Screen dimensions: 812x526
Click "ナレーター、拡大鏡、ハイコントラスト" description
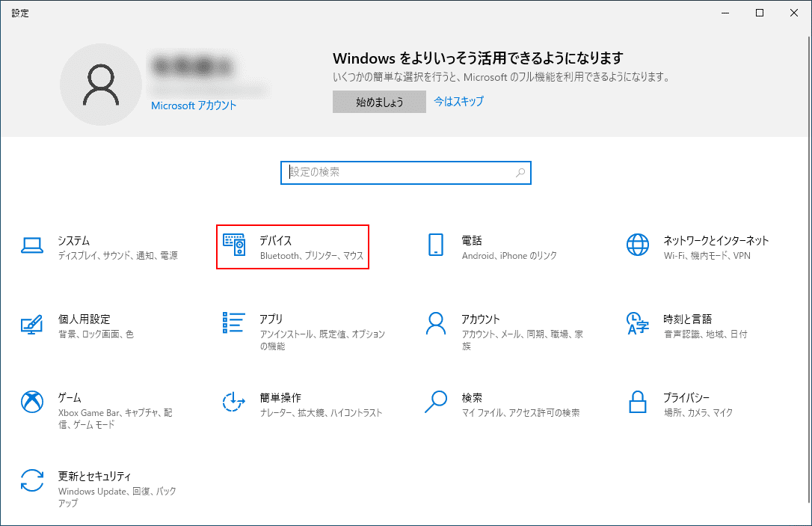pyautogui.click(x=321, y=413)
